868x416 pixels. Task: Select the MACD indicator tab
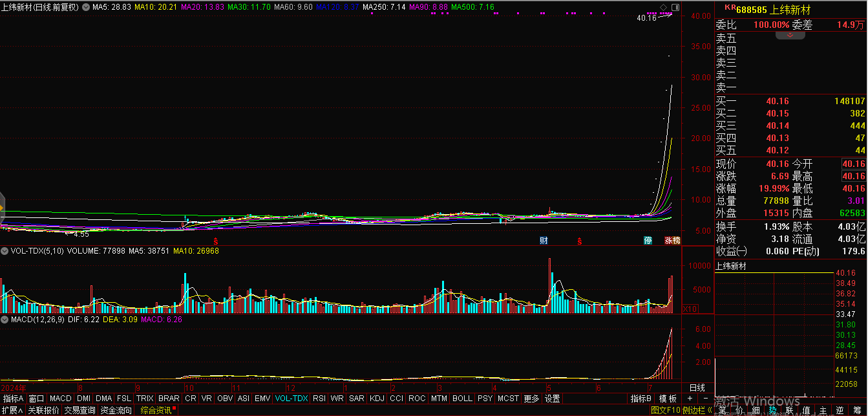point(60,399)
